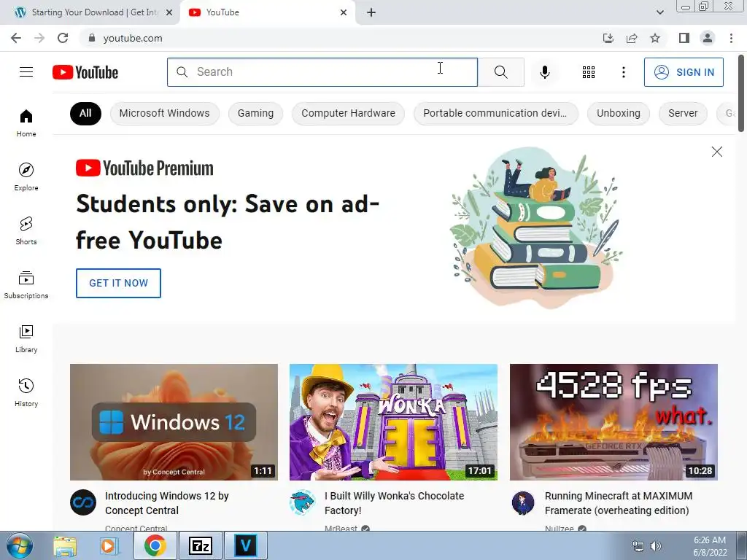The width and height of the screenshot is (747, 560).
Task: Open History in the sidebar
Action: 26,392
